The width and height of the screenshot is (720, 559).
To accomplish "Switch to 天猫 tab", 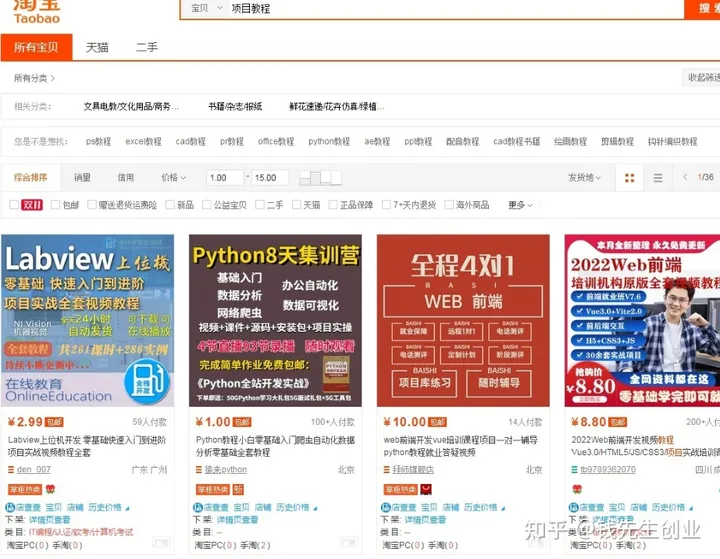I will pos(97,47).
